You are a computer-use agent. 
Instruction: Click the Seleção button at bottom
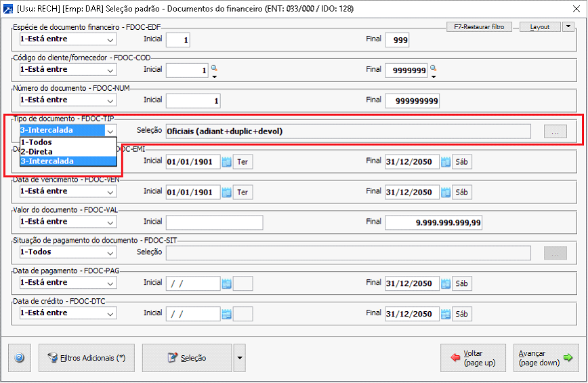[187, 358]
